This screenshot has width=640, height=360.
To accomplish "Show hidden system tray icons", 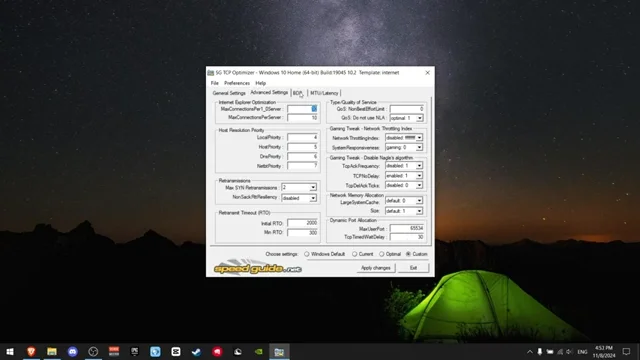I will pyautogui.click(x=530, y=351).
